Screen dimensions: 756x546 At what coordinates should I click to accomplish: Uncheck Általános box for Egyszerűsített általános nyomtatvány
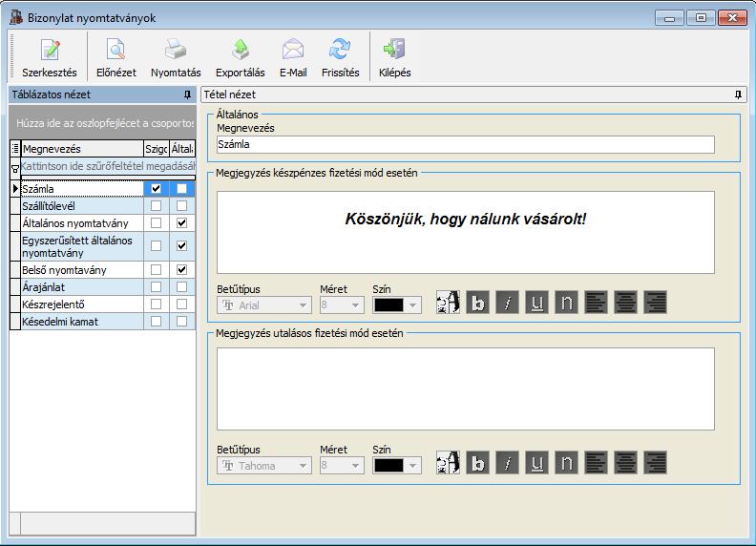[181, 246]
